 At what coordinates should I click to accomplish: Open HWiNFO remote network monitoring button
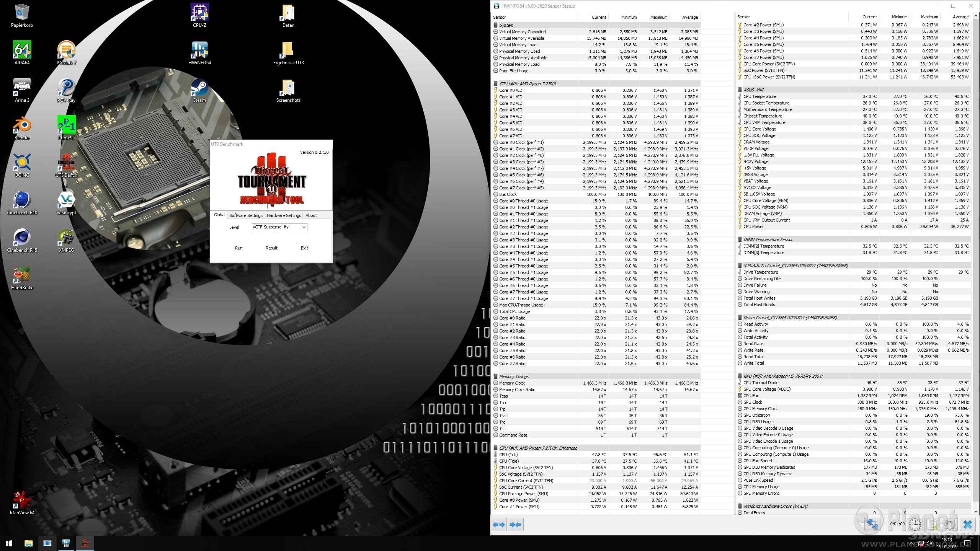pyautogui.click(x=872, y=525)
